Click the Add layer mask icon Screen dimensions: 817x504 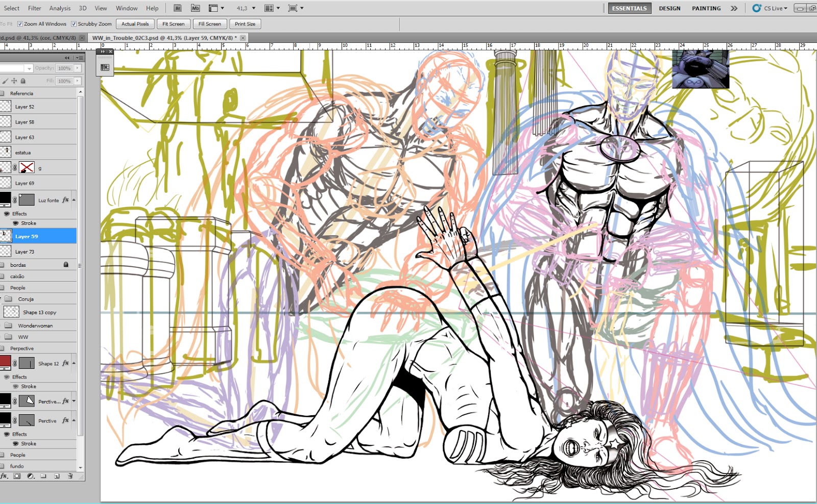point(17,476)
